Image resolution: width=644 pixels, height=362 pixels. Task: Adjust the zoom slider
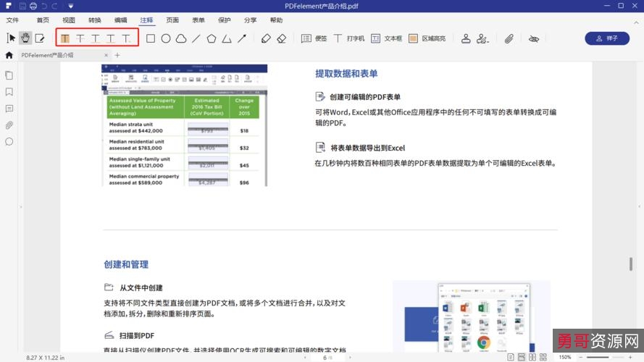coord(605,357)
